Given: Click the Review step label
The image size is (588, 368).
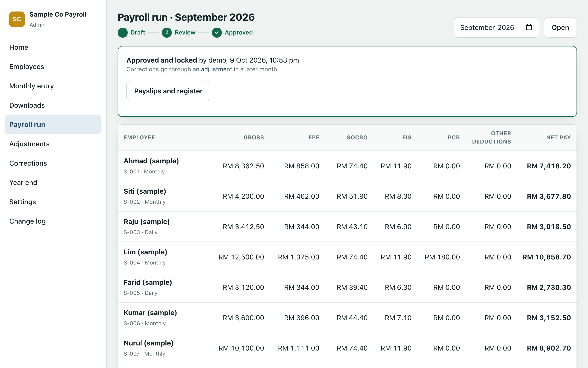Looking at the screenshot, I should point(185,33).
